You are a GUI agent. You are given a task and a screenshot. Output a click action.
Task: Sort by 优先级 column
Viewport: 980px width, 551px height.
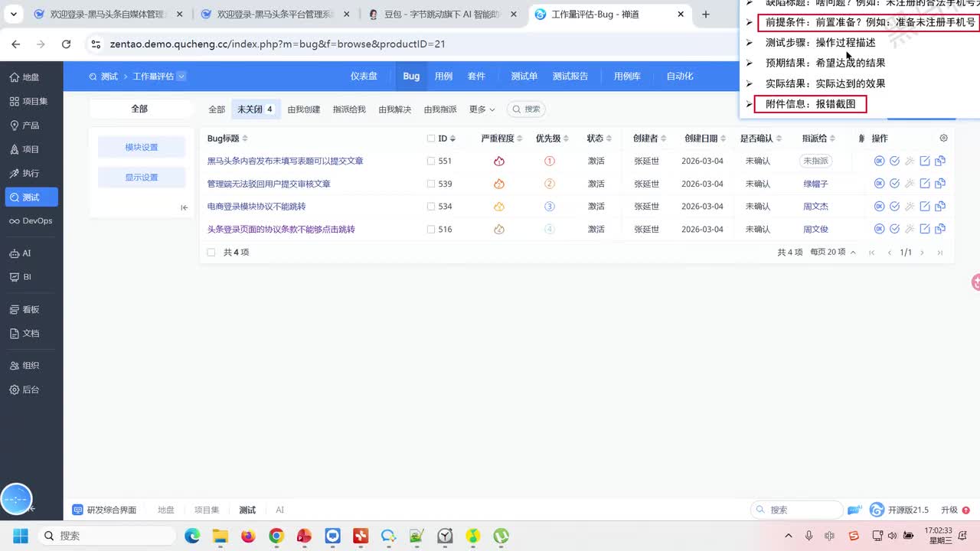click(552, 139)
